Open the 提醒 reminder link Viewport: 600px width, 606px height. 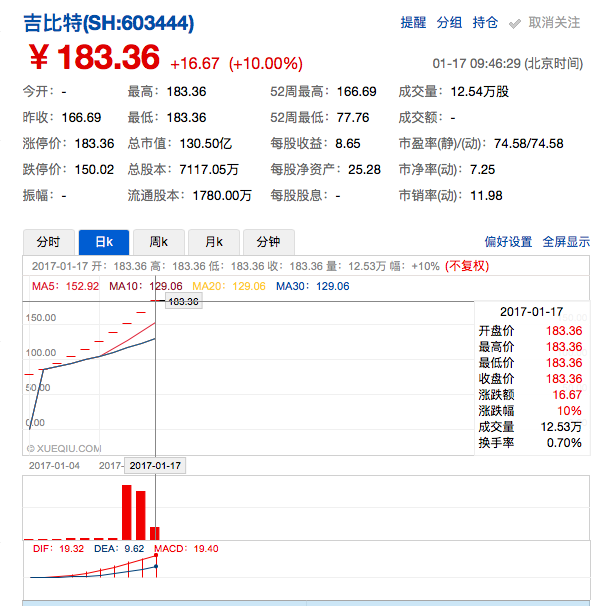[x=413, y=23]
